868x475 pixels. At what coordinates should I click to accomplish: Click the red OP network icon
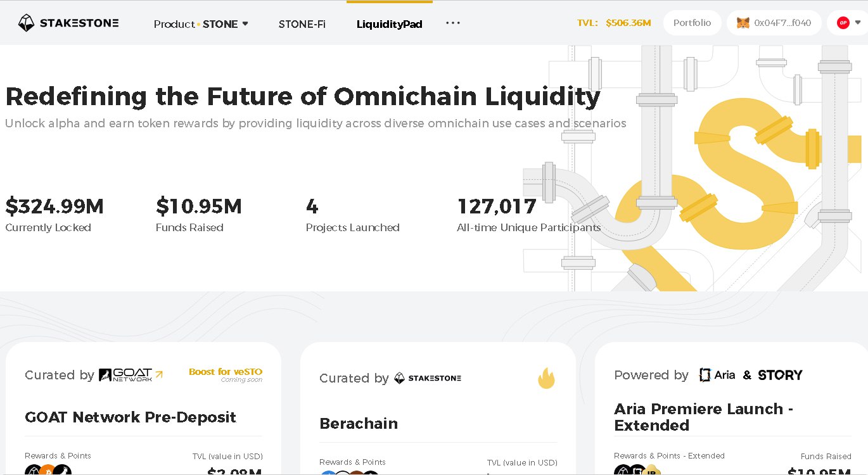(843, 23)
